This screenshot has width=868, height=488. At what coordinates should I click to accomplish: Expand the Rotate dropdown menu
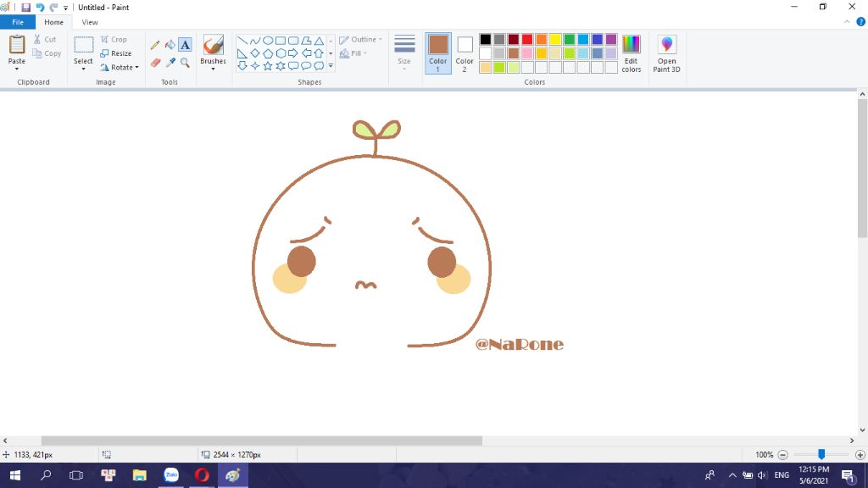[136, 68]
